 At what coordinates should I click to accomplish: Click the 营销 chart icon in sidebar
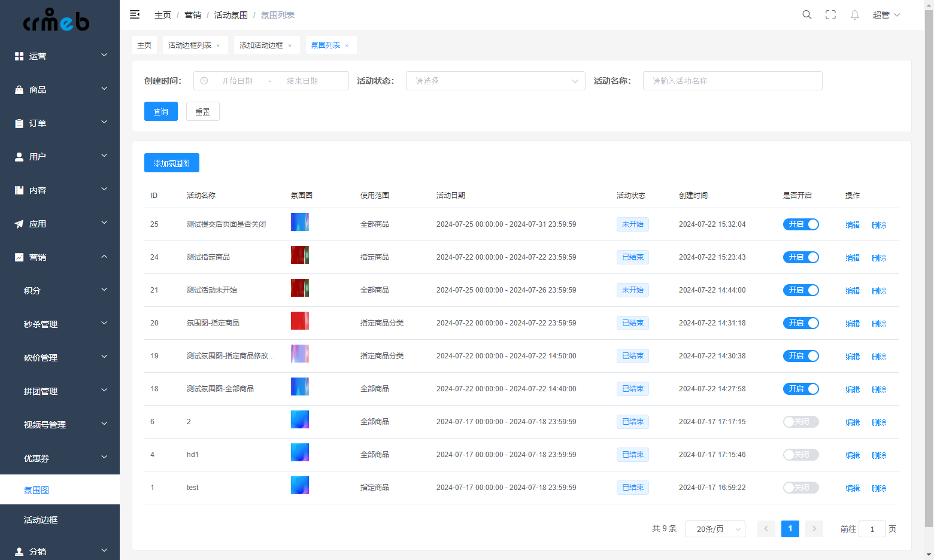19,257
